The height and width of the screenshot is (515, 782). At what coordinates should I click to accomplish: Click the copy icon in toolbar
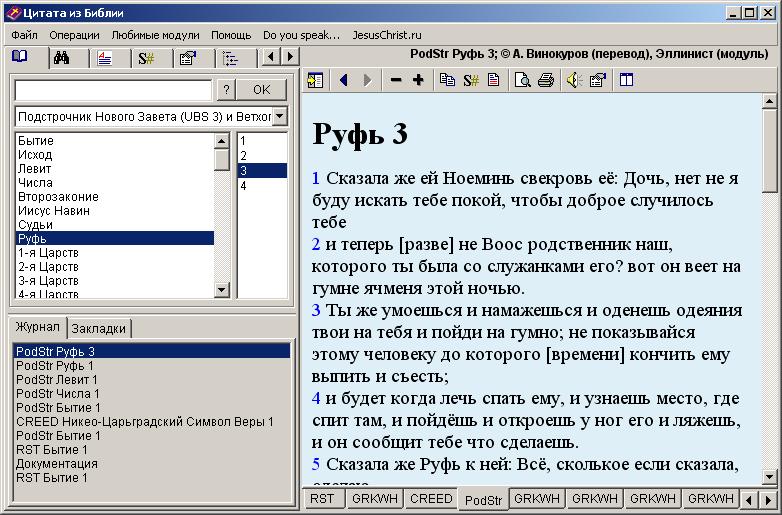(447, 81)
